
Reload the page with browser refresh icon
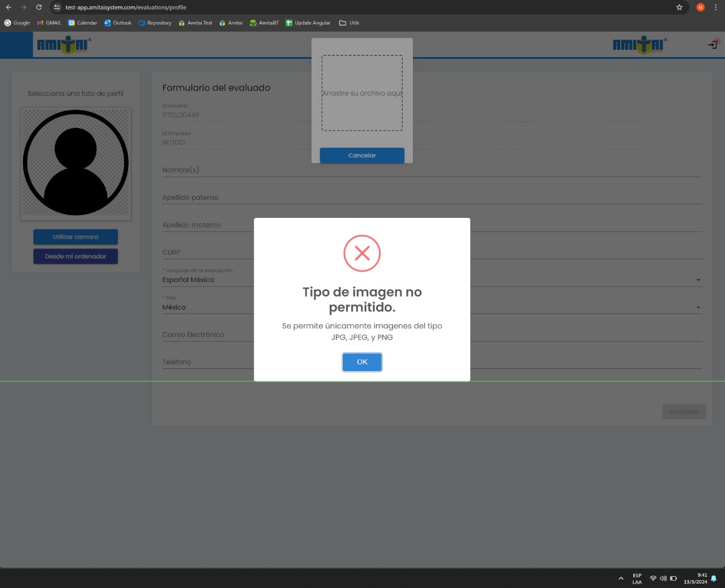click(39, 7)
